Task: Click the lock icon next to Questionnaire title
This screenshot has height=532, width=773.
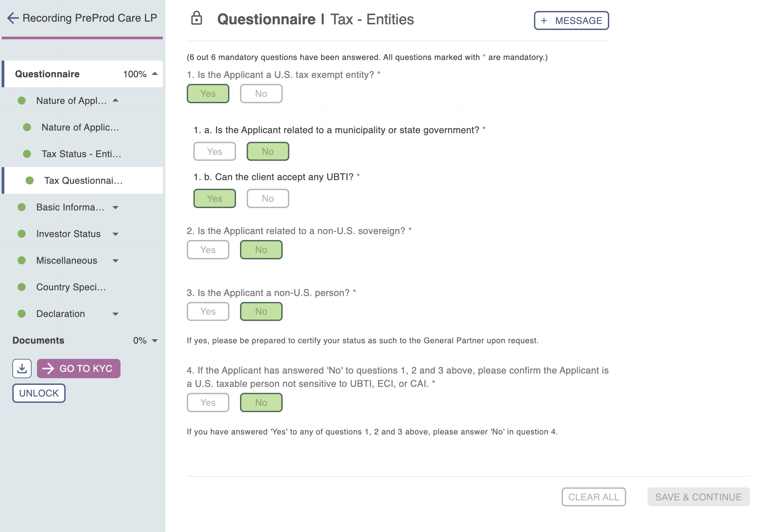Action: pos(197,19)
